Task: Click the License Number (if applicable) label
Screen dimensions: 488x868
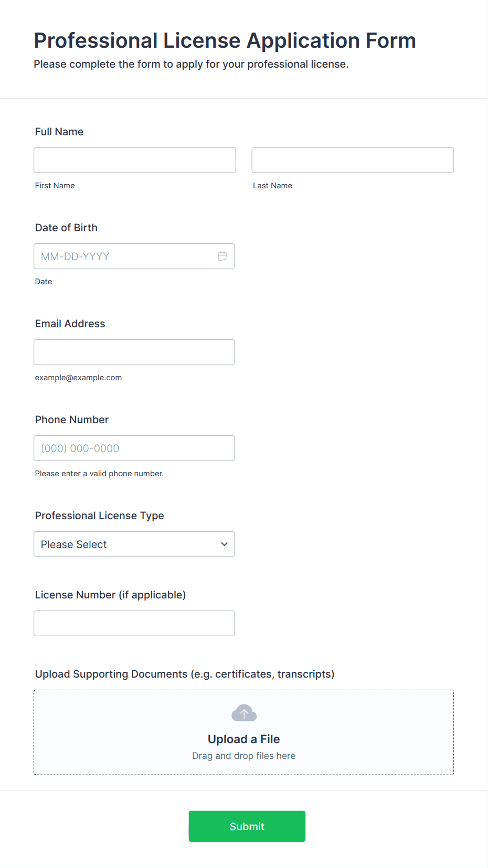Action: 111,595
